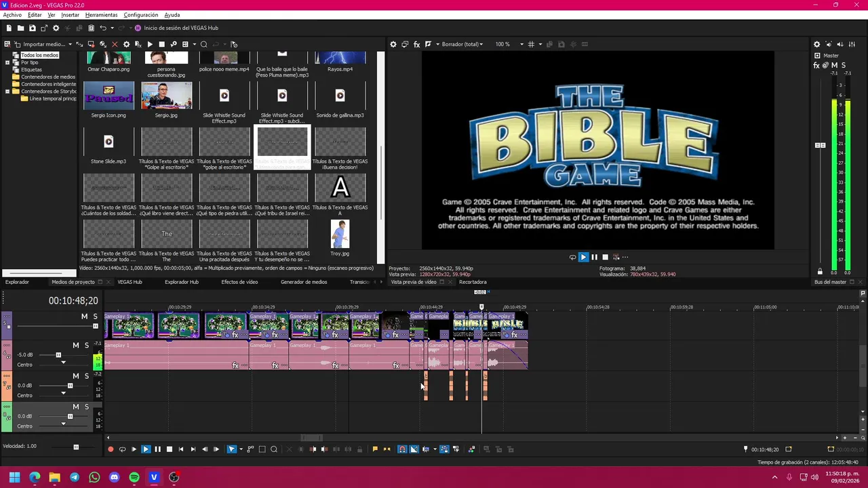Image resolution: width=868 pixels, height=488 pixels.
Task: Switch to the Recortadora tab
Action: [x=473, y=282]
